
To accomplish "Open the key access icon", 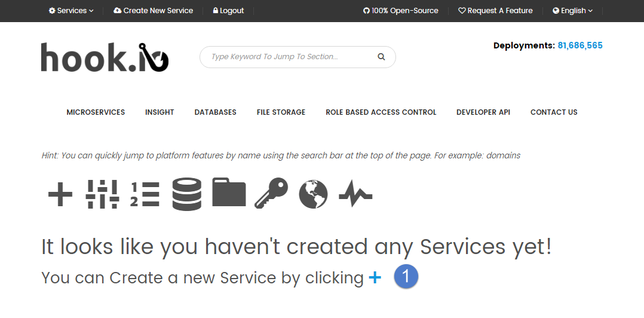I will click(x=271, y=194).
